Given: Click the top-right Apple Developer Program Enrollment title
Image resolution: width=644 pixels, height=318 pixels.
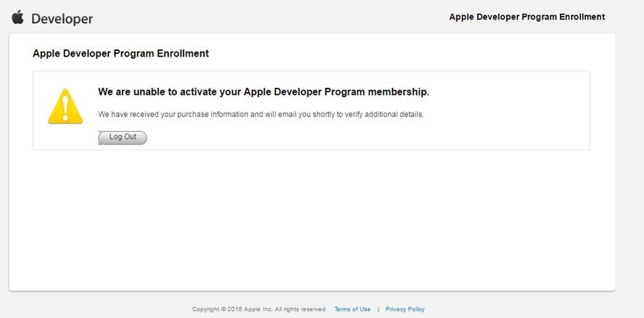Looking at the screenshot, I should point(527,17).
